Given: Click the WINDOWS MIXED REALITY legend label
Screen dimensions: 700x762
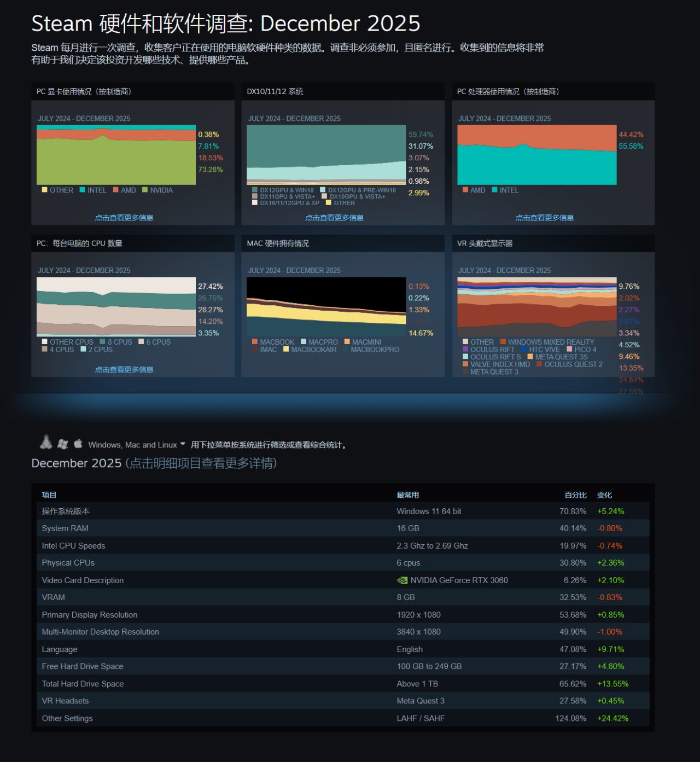Looking at the screenshot, I should [x=551, y=342].
